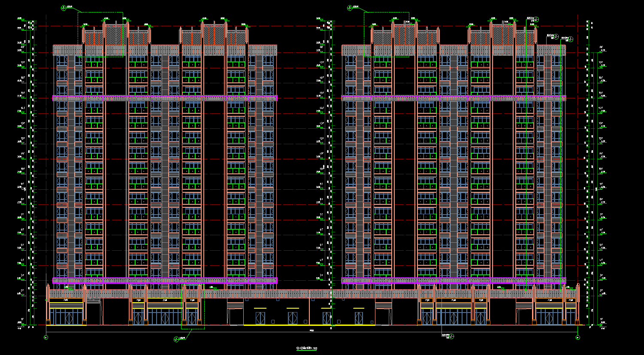
Task: Click the RF elevation marker on far right
Action: pyautogui.click(x=601, y=48)
